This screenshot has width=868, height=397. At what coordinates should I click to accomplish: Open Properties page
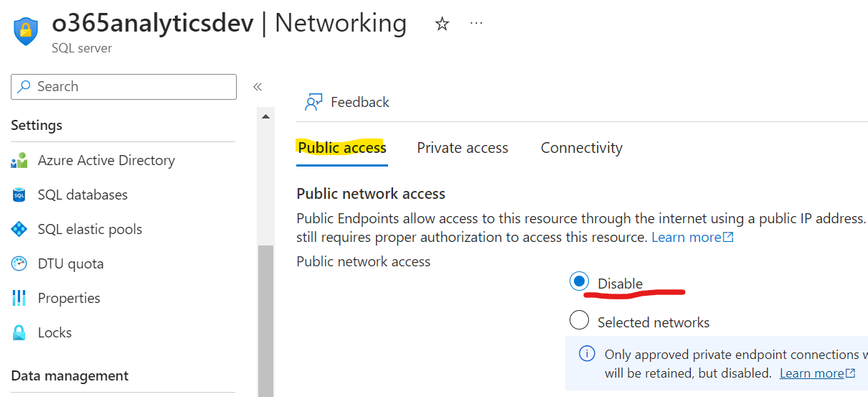pos(69,298)
